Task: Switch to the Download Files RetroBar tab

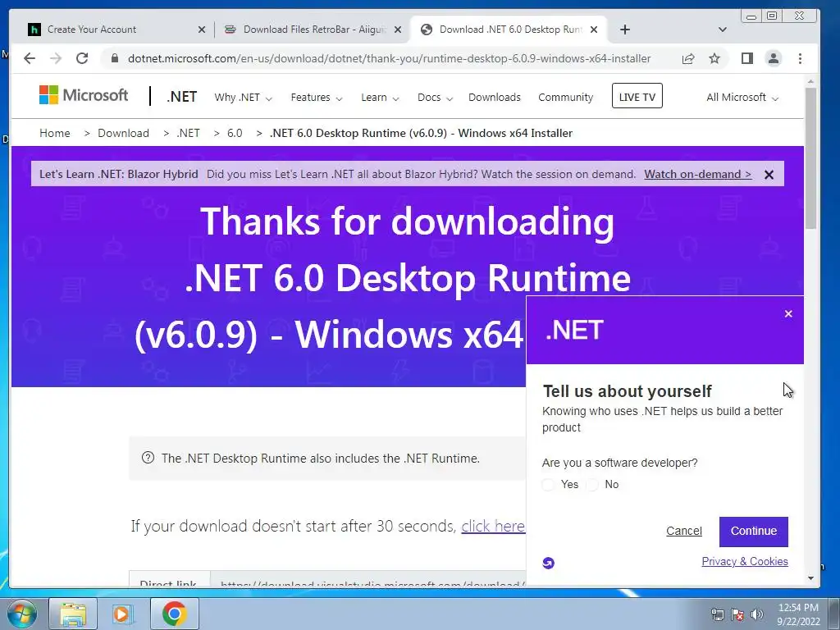Action: [313, 30]
